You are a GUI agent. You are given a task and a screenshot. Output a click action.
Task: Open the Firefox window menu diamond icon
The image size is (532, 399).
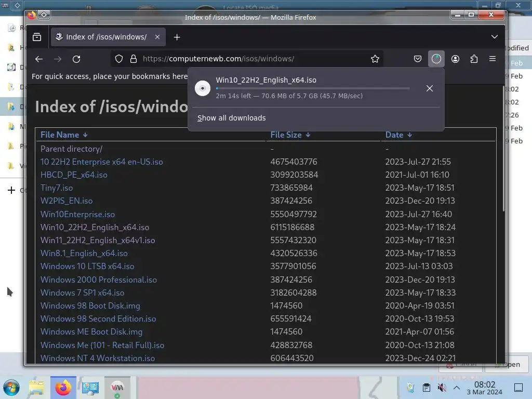[44, 15]
